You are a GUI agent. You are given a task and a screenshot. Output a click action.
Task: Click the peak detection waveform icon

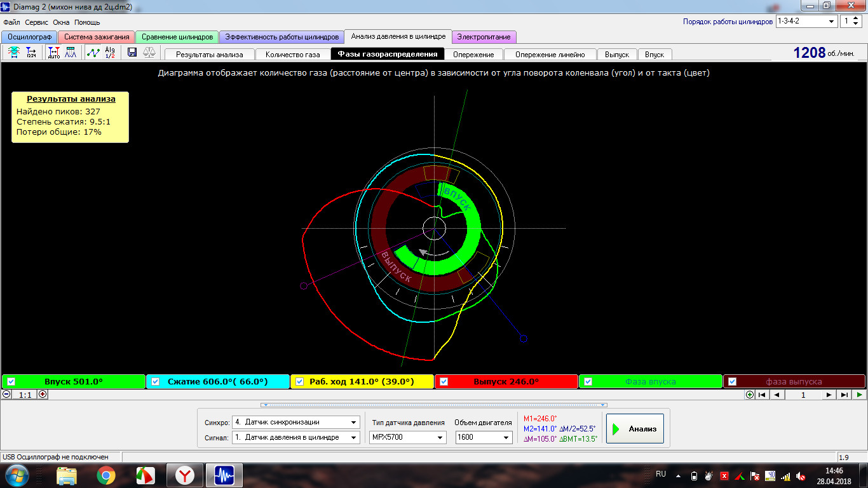pyautogui.click(x=71, y=53)
